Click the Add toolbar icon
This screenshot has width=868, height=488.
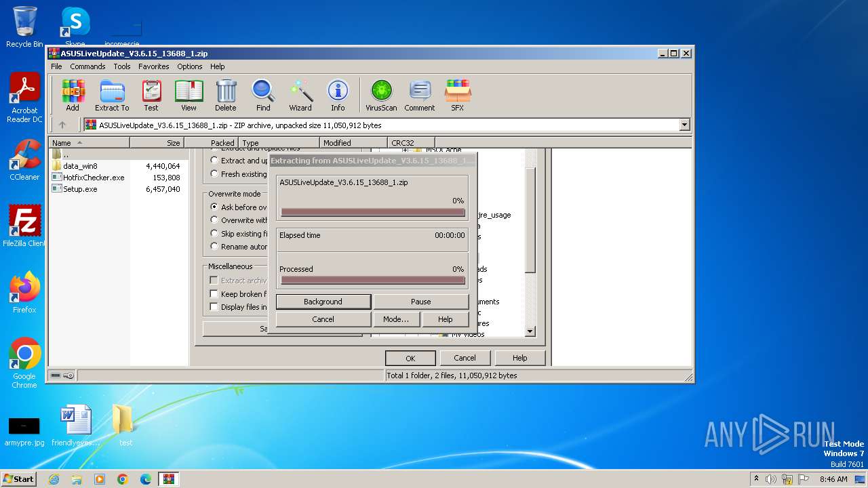point(73,96)
